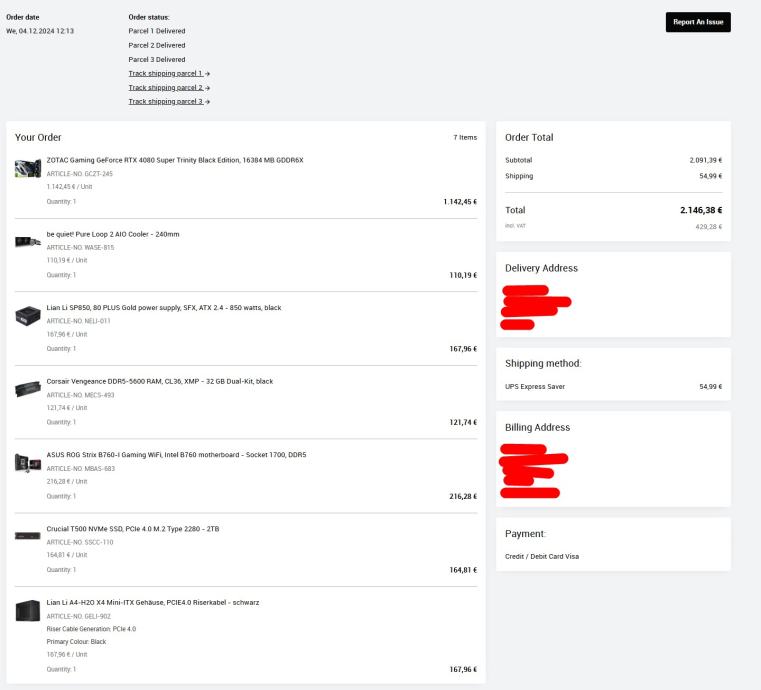Viewport: 761px width, 690px height.
Task: Open Lian Li SP850 power supply title
Action: click(163, 307)
